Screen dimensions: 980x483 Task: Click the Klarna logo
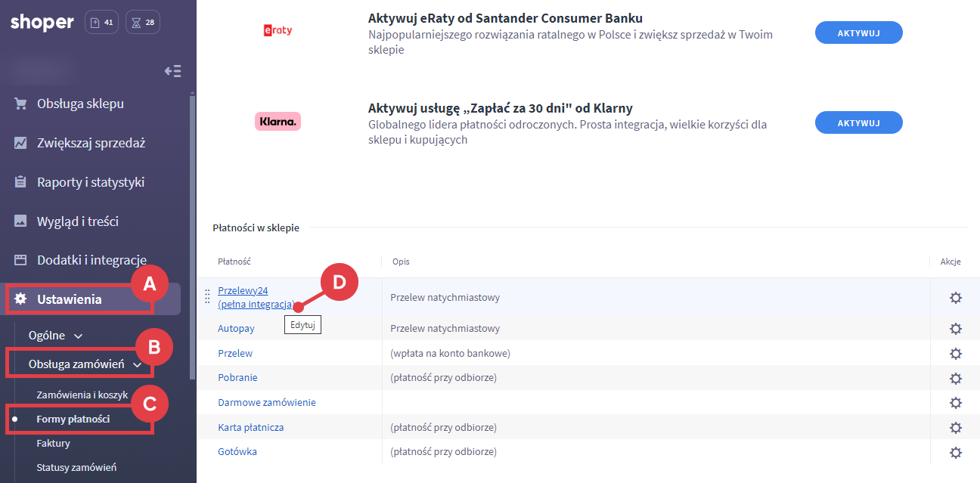(278, 121)
